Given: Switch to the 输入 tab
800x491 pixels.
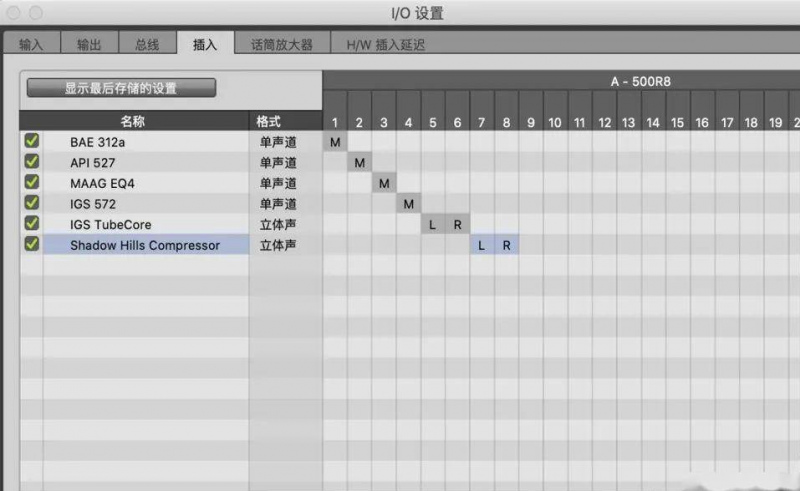Looking at the screenshot, I should (32, 44).
